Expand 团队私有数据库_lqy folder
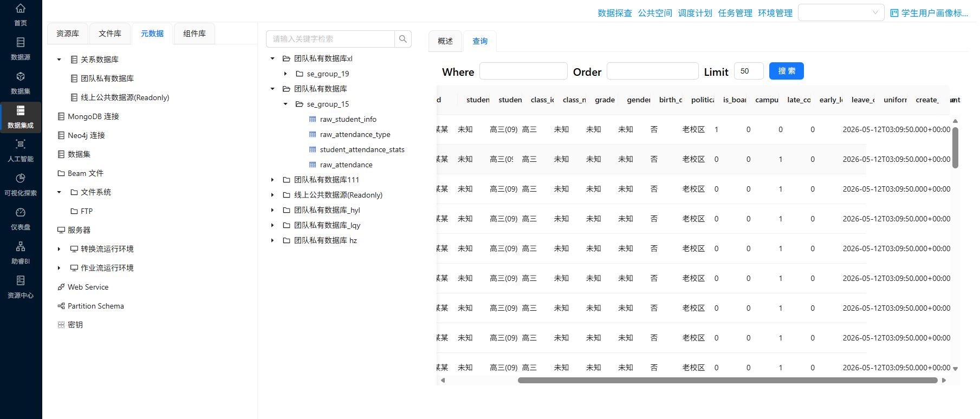This screenshot has height=419, width=980. pos(272,225)
